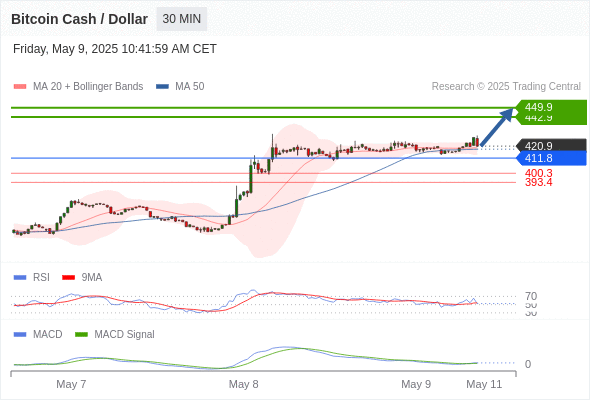Click the MA 20 Bollinger Bands legend swatch

point(20,87)
